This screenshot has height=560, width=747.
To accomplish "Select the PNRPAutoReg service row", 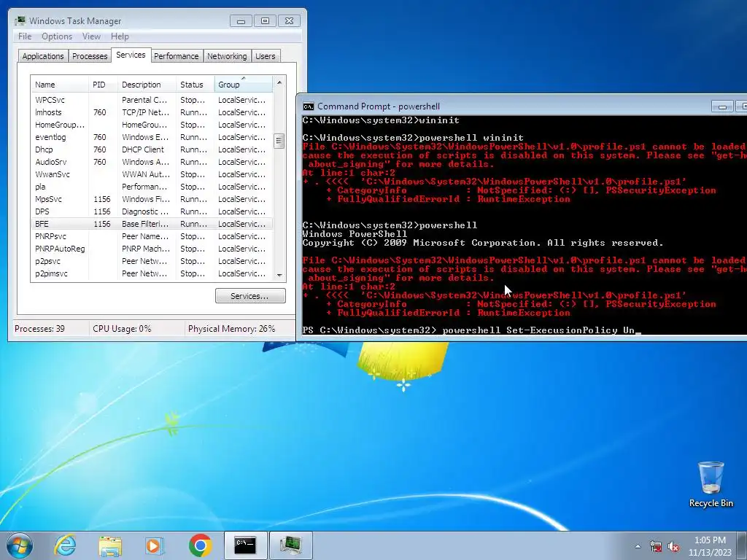I will [152, 249].
